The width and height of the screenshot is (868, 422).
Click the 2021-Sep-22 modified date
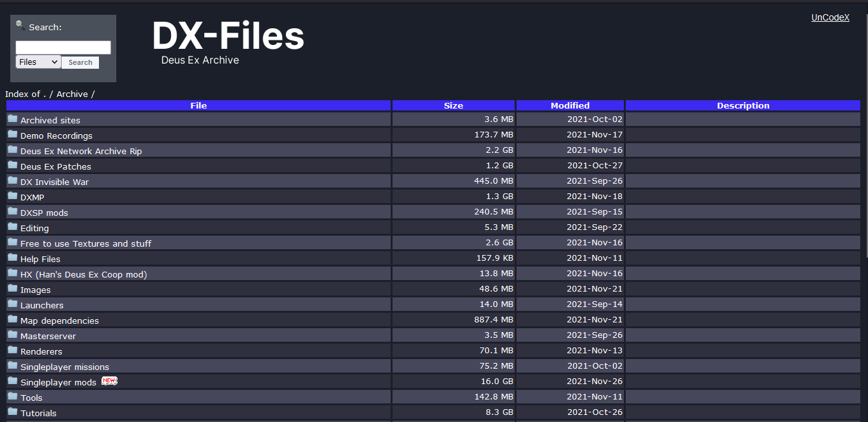[595, 227]
